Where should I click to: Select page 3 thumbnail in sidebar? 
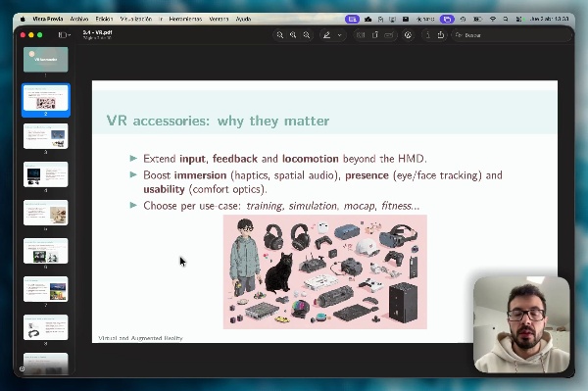click(x=46, y=136)
